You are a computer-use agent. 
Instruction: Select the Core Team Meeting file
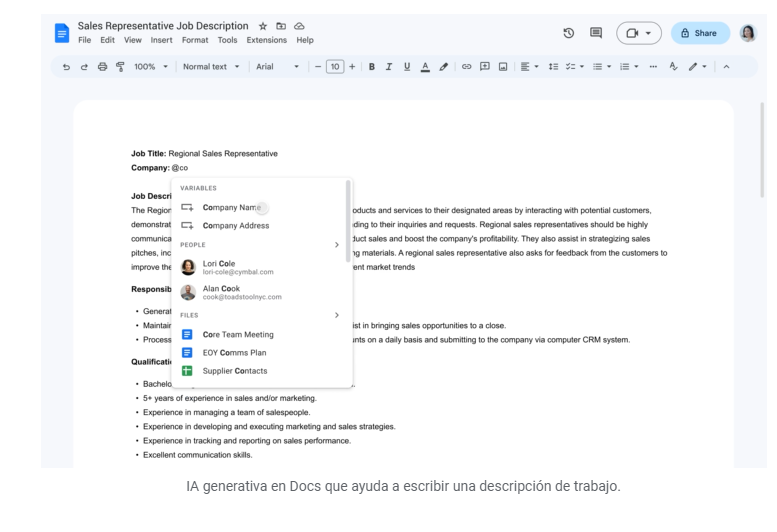[262, 335]
